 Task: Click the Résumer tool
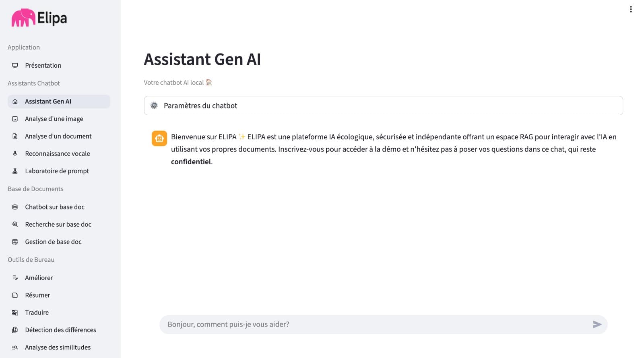[x=37, y=295]
